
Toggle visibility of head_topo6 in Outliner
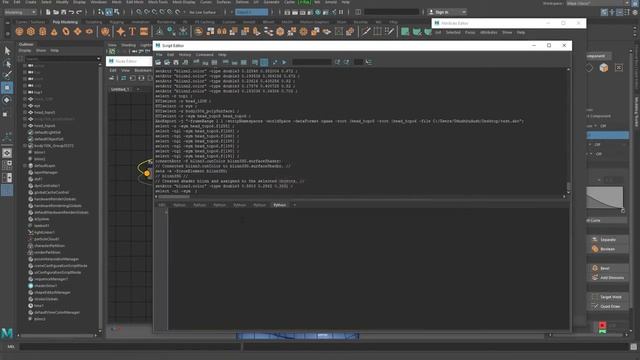point(31,126)
